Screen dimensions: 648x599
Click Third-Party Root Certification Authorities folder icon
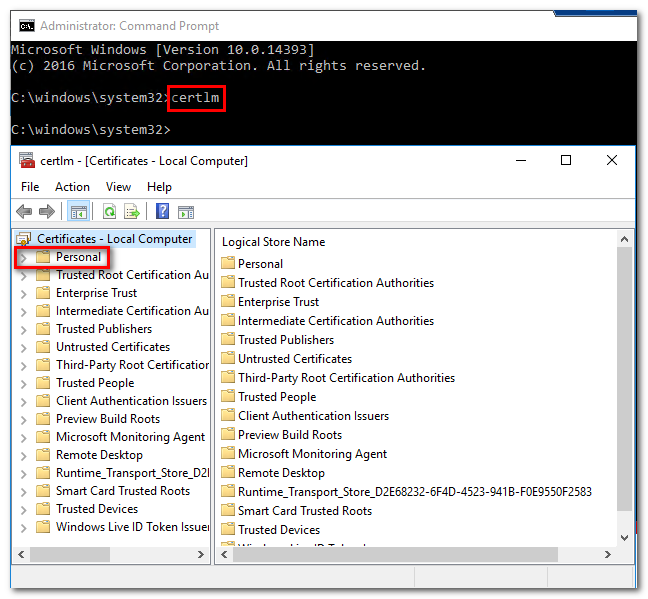click(x=228, y=377)
